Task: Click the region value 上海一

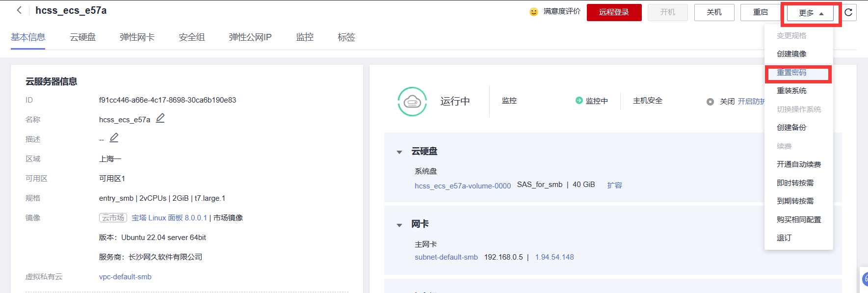Action: pos(110,159)
